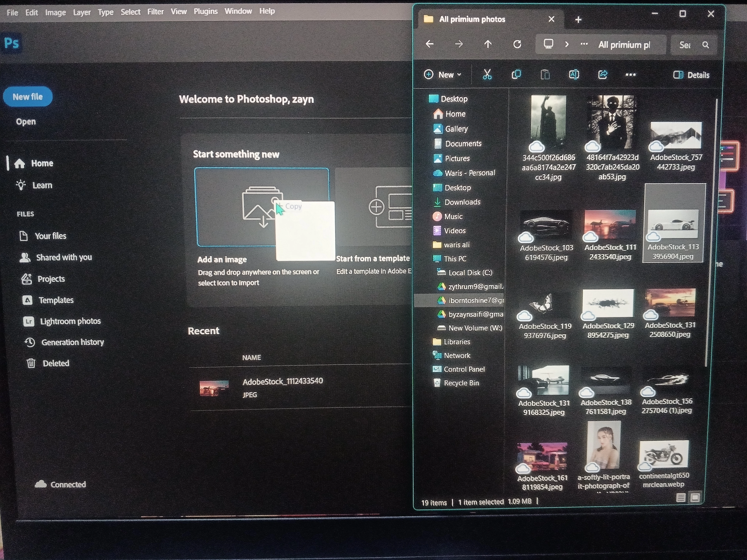Open Generation history in sidebar
Screen dimensions: 747x560
[72, 342]
